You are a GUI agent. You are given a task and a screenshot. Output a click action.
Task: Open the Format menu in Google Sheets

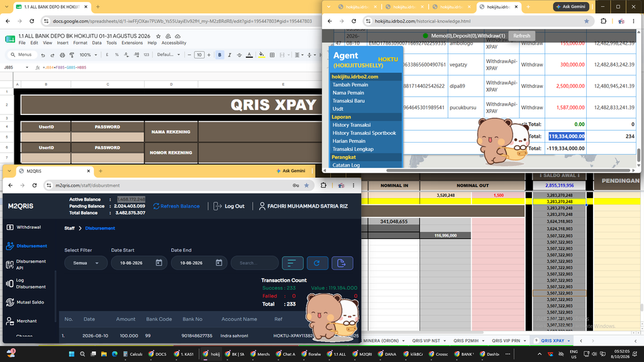tap(80, 43)
